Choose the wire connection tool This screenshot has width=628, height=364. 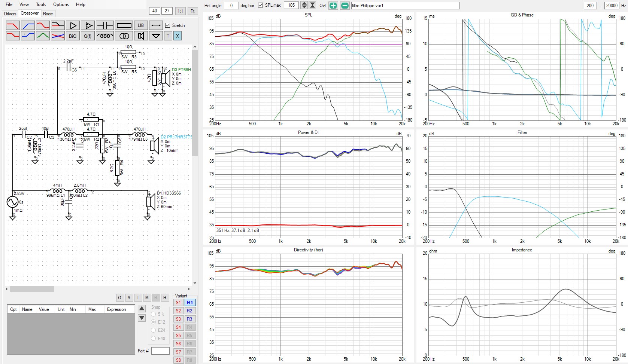(156, 25)
